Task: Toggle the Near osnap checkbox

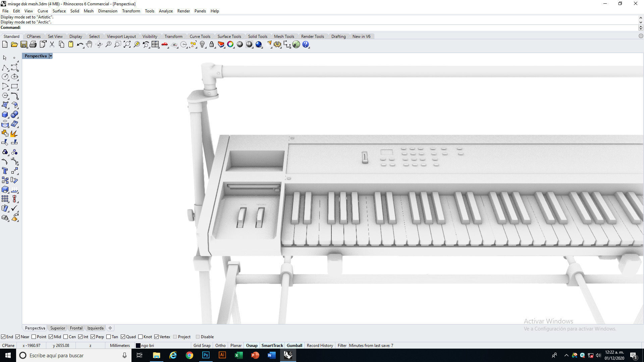Action: pos(18,337)
